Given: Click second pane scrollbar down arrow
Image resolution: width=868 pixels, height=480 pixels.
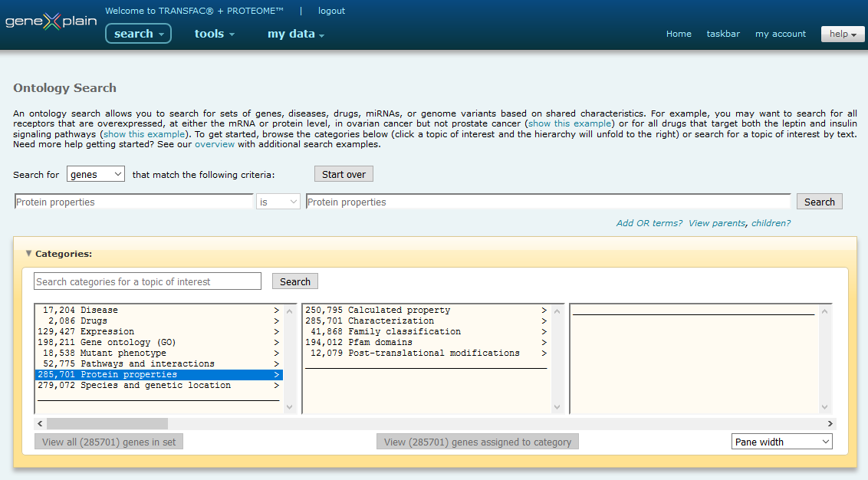Looking at the screenshot, I should tap(557, 407).
